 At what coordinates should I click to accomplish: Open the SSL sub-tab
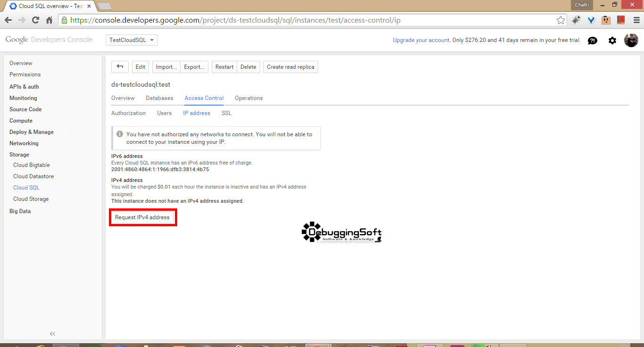(x=226, y=113)
